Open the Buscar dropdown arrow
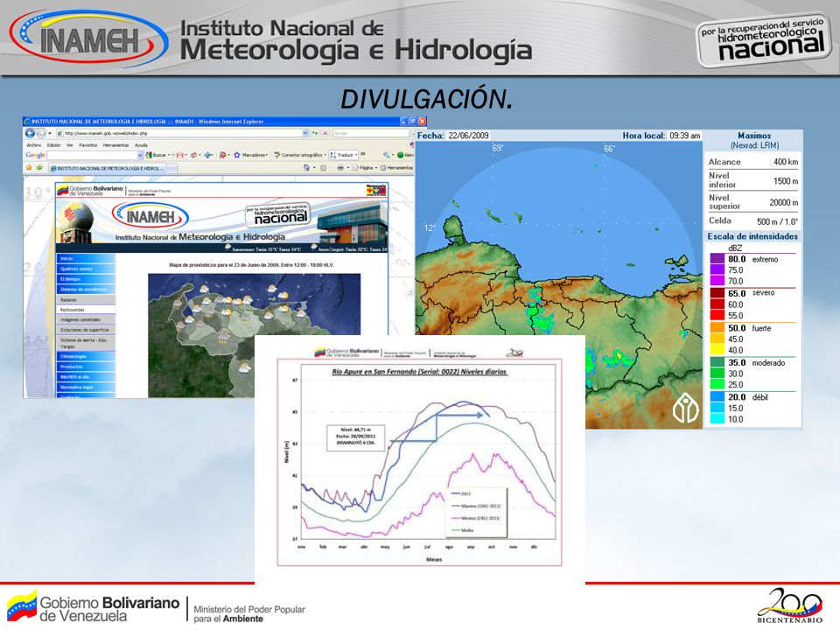 tap(169, 155)
